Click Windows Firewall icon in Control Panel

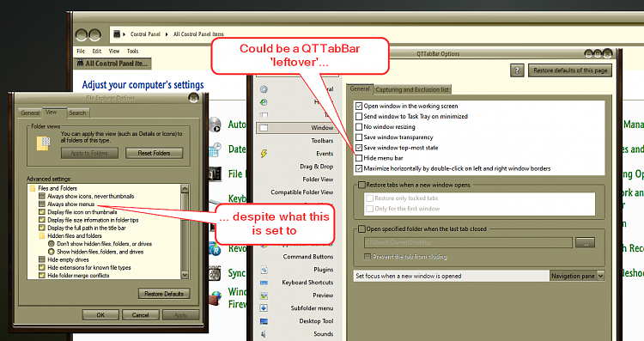[215, 298]
